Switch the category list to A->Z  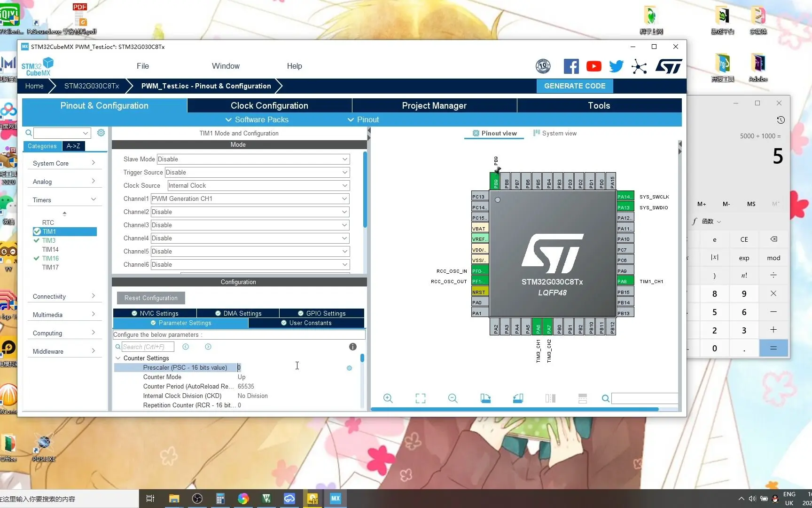[x=73, y=146]
